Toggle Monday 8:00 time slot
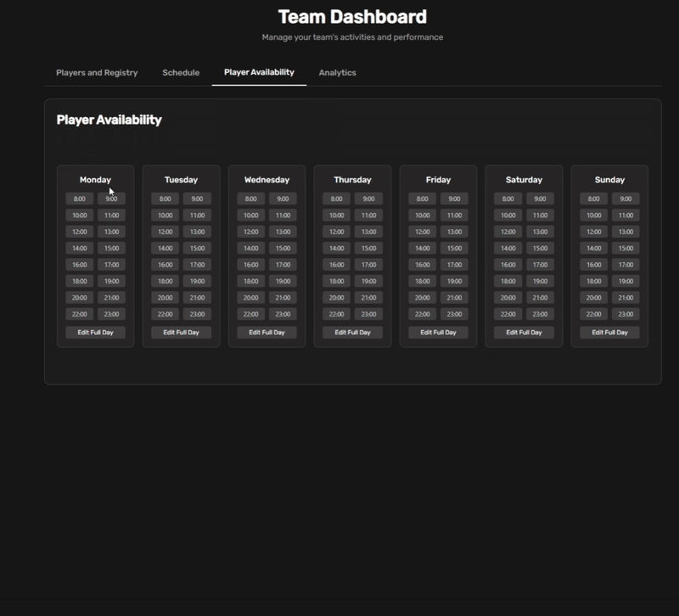679x616 pixels. (x=80, y=199)
